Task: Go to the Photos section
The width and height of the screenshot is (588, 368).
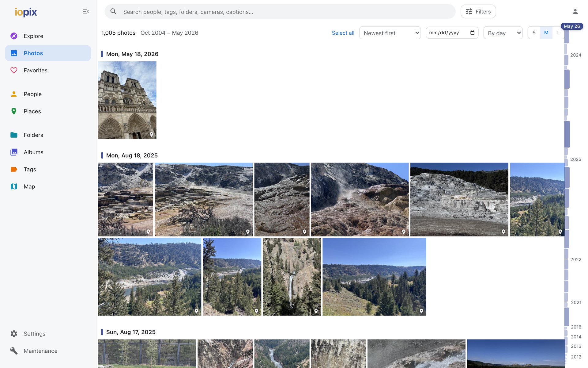Action: 48,53
